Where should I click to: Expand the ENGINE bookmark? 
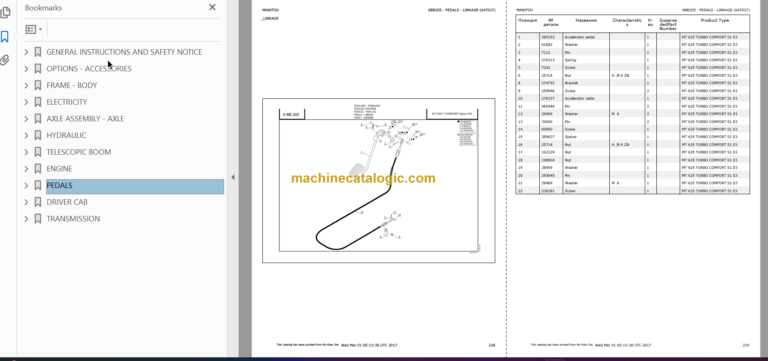coord(26,168)
